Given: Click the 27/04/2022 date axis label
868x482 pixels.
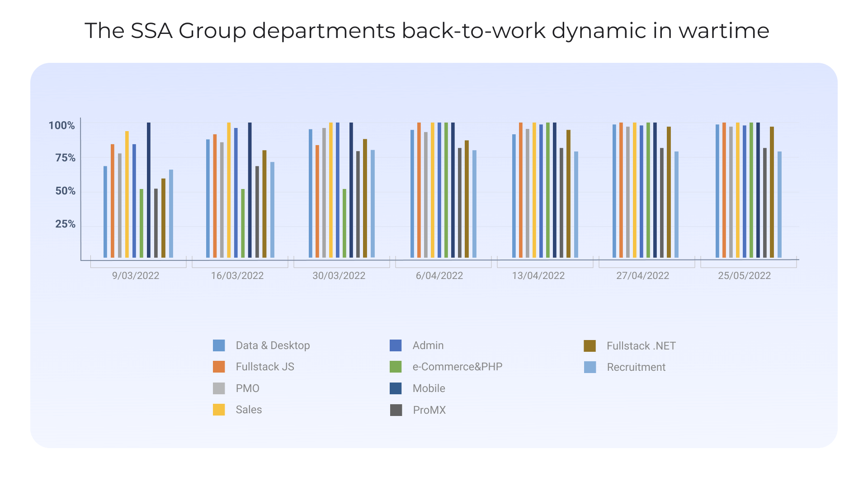Looking at the screenshot, I should pyautogui.click(x=643, y=276).
